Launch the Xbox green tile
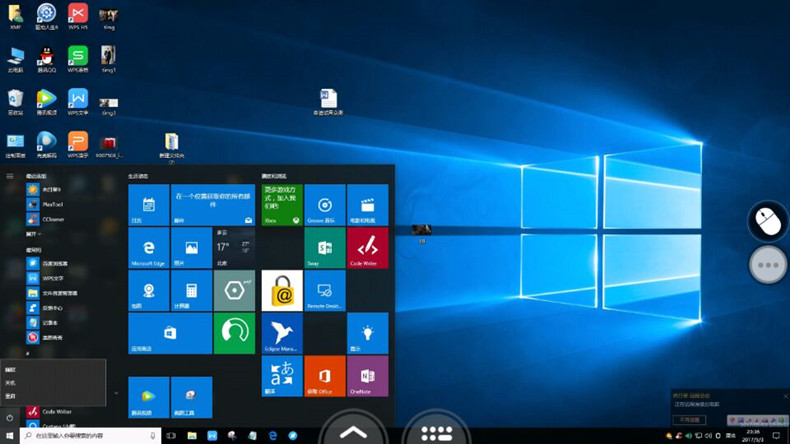 [281, 204]
